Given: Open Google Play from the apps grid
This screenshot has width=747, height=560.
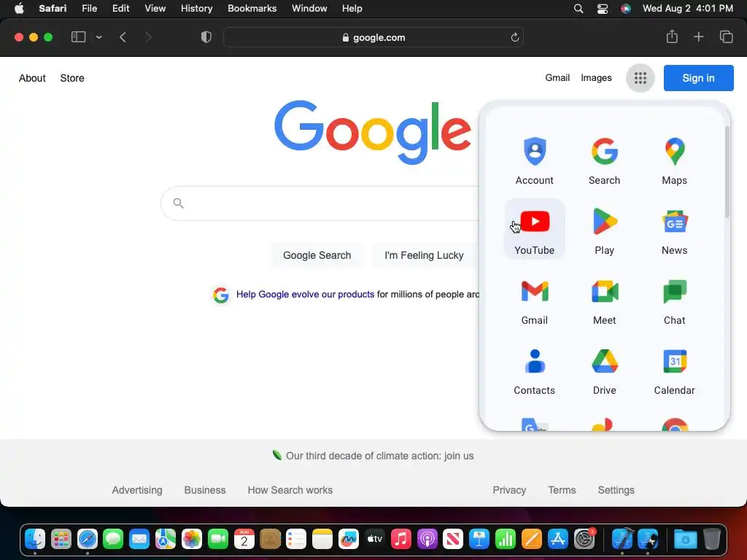Looking at the screenshot, I should [x=604, y=230].
